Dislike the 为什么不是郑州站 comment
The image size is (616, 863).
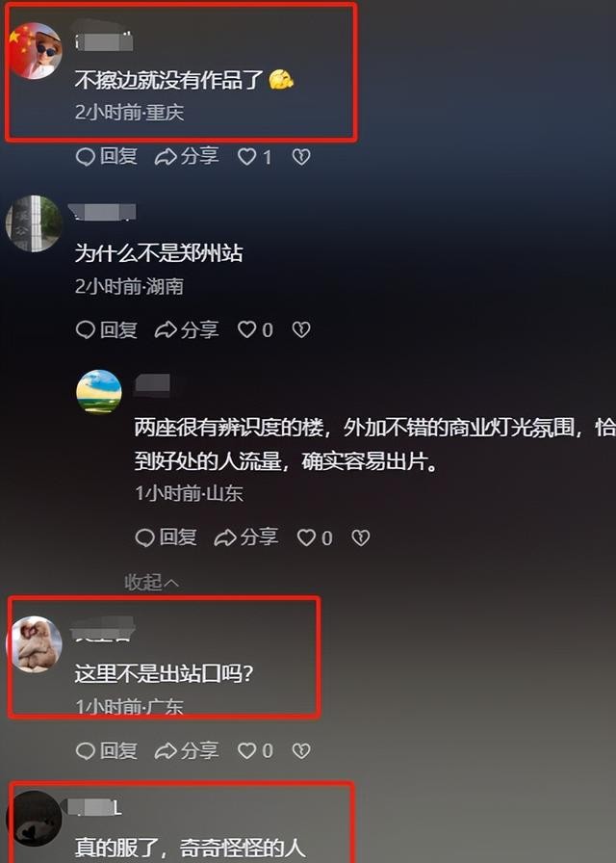pyautogui.click(x=301, y=329)
